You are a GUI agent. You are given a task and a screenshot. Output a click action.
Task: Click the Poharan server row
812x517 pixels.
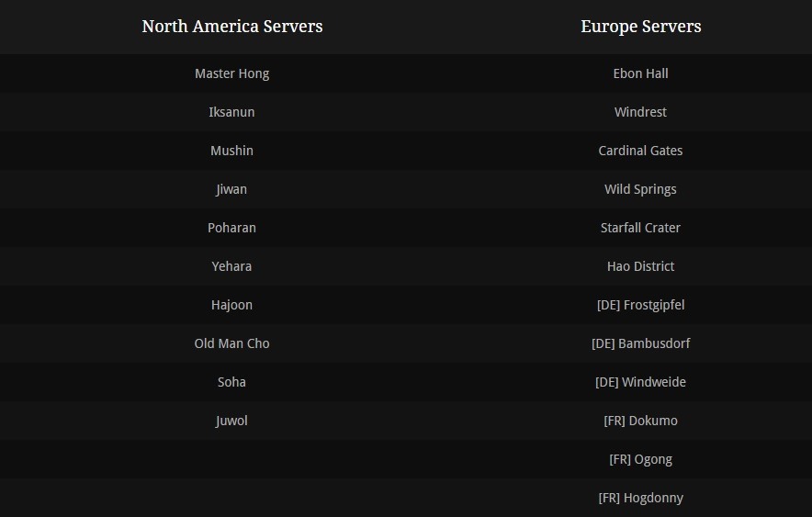click(x=231, y=228)
